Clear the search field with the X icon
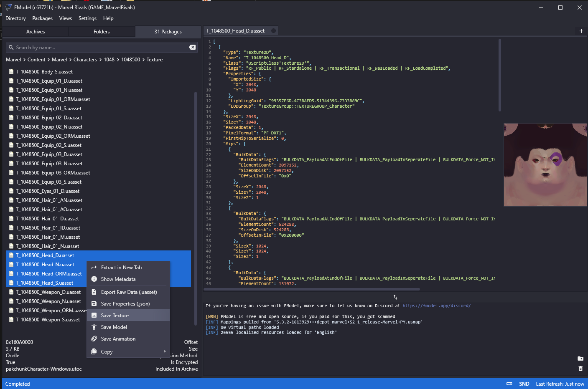Image resolution: width=588 pixels, height=389 pixels. coord(192,47)
